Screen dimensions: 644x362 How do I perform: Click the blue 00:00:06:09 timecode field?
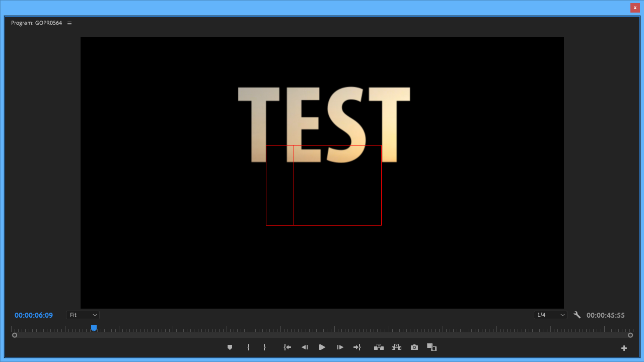pos(34,315)
